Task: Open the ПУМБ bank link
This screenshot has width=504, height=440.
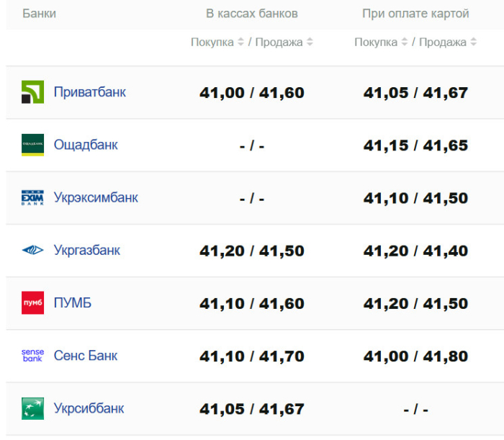Action: (x=73, y=303)
